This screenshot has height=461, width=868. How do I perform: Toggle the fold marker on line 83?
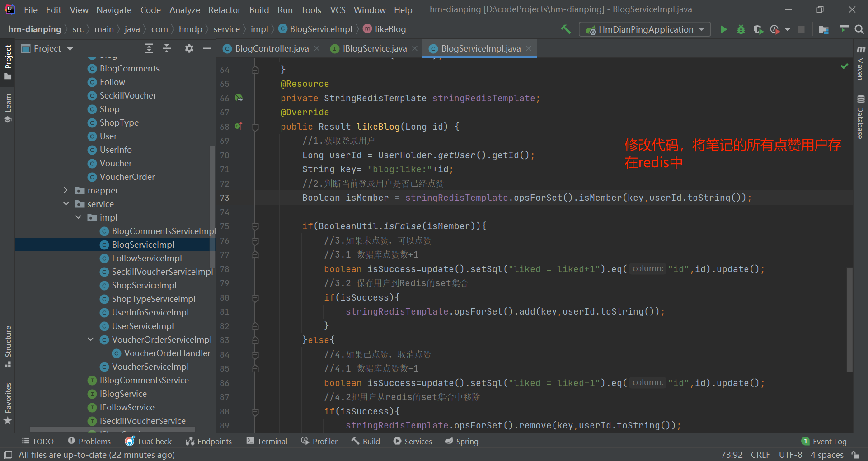click(255, 340)
